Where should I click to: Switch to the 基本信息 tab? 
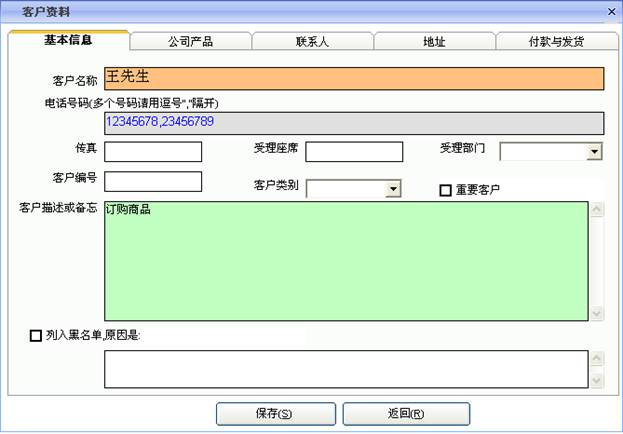pyautogui.click(x=68, y=40)
